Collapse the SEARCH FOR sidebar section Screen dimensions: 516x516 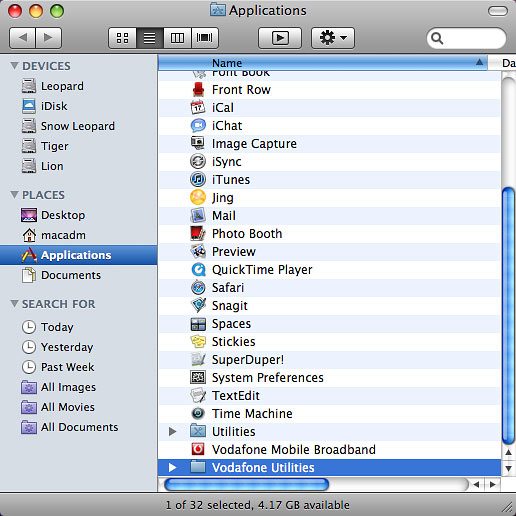pyautogui.click(x=14, y=304)
